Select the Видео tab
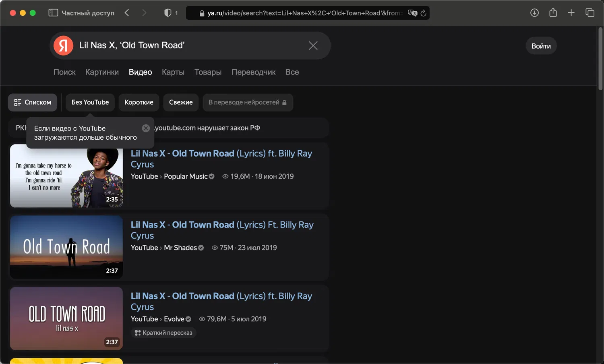Image resolution: width=604 pixels, height=364 pixels. click(140, 72)
